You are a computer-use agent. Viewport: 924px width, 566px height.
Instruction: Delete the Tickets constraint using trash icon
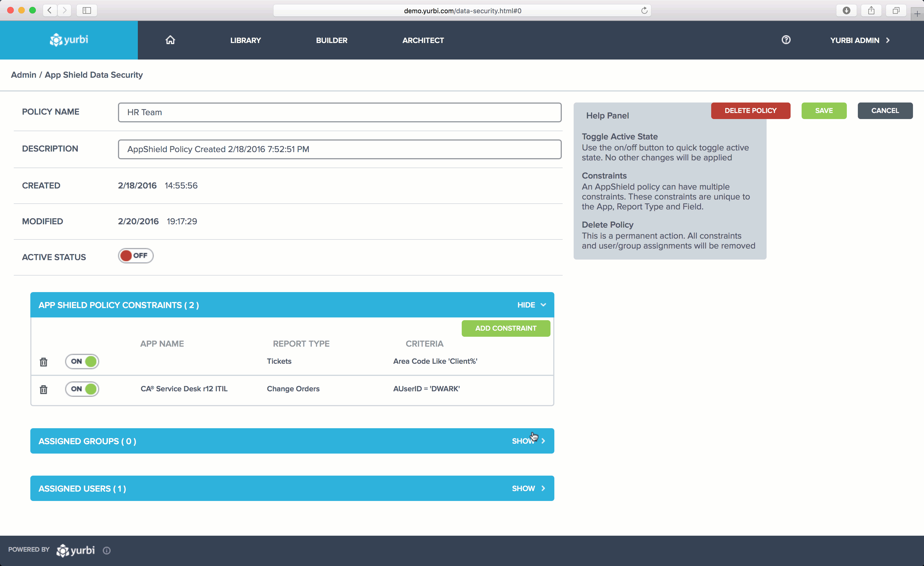pos(44,362)
